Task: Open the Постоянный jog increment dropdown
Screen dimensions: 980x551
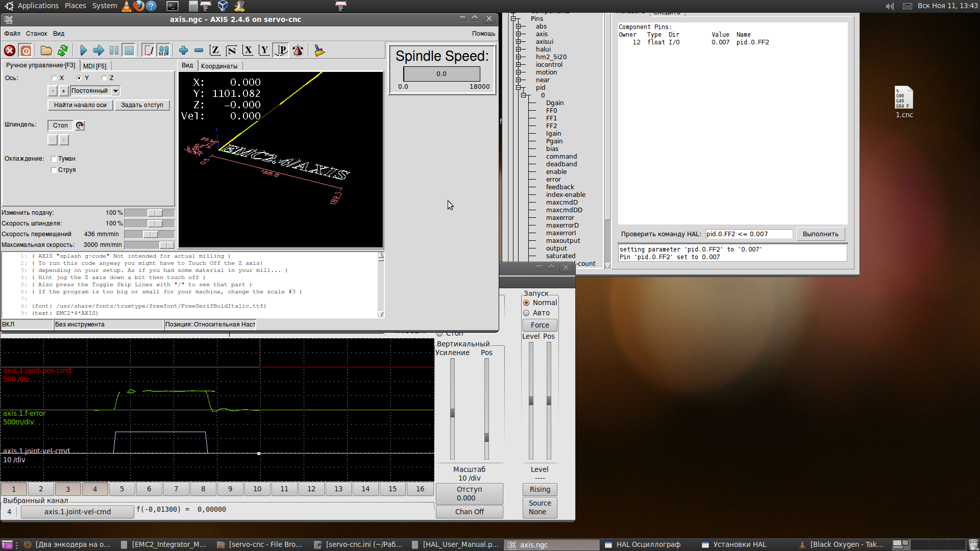Action: tap(116, 91)
